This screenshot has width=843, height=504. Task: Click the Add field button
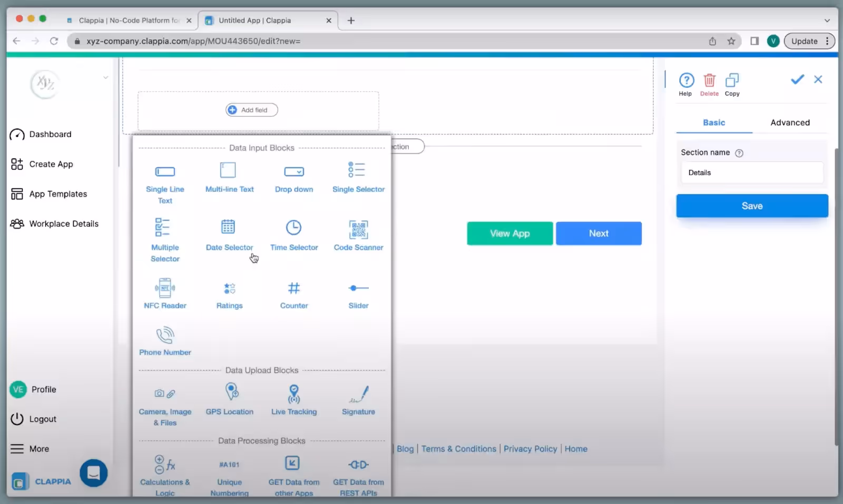[x=252, y=110]
